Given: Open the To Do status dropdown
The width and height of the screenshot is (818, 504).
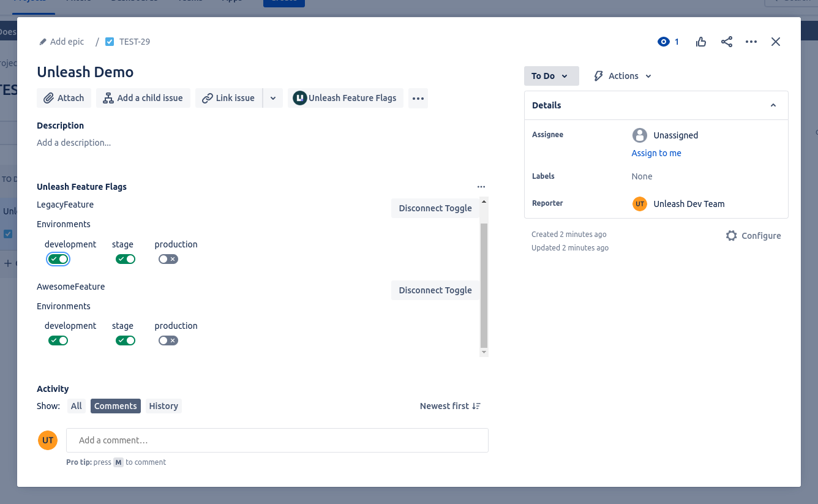Looking at the screenshot, I should coord(552,76).
